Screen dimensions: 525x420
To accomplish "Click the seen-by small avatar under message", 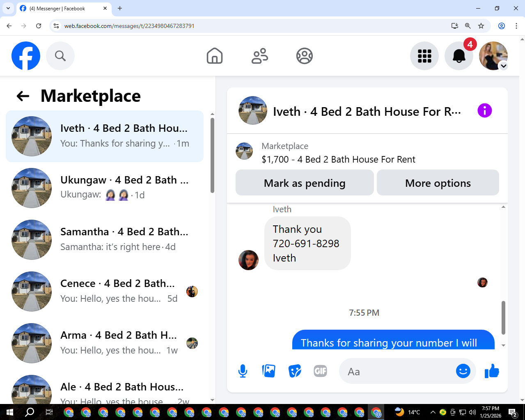I will pos(482,282).
